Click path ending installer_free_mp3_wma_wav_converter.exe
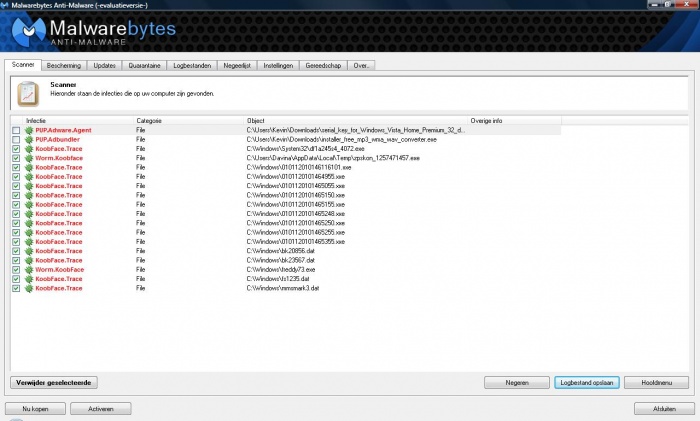 click(342, 140)
